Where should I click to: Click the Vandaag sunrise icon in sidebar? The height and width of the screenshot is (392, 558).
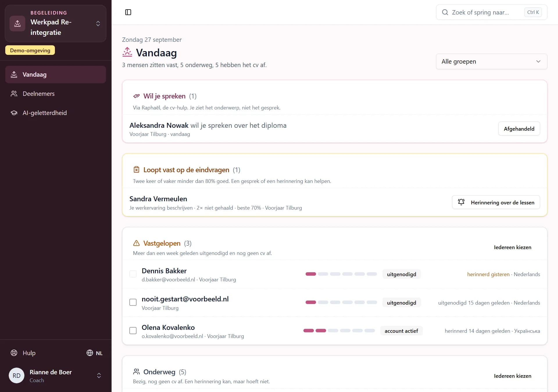click(14, 75)
